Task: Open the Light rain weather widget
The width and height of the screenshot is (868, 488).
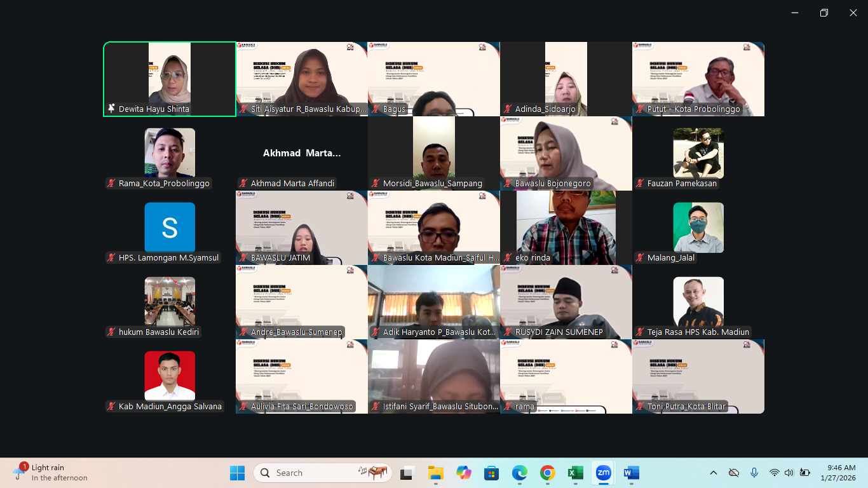Action: [x=50, y=473]
